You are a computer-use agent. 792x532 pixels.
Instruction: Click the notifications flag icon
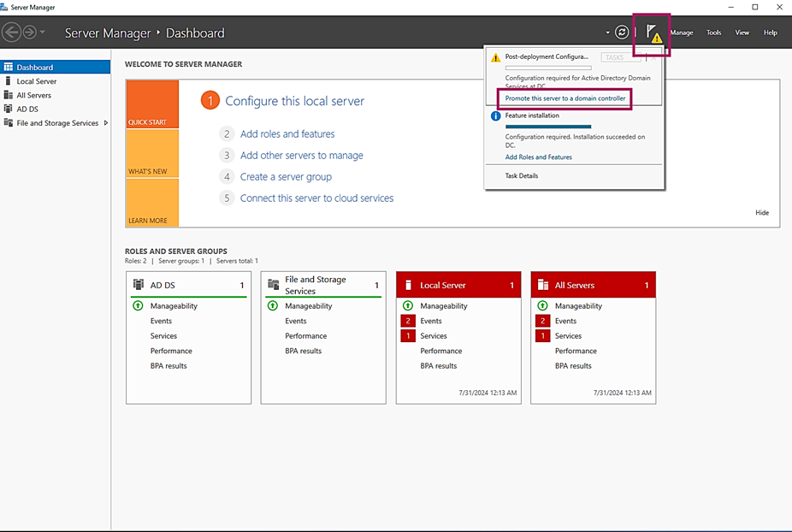(652, 33)
